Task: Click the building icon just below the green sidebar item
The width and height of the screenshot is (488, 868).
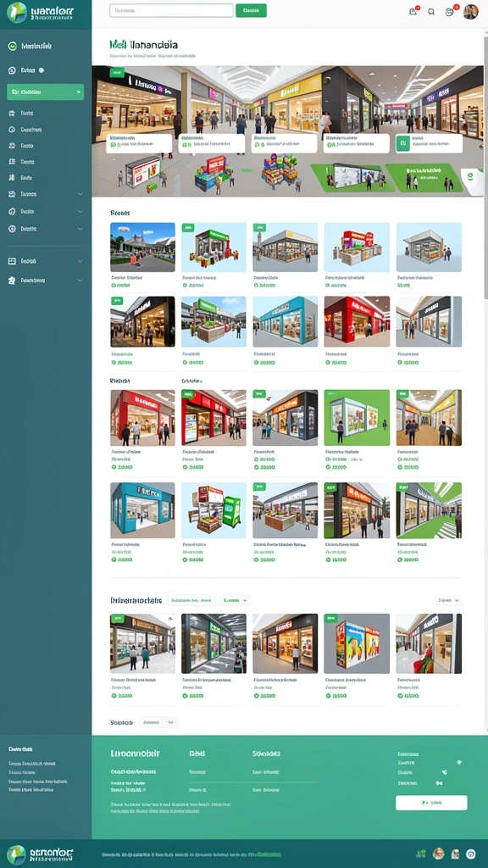Action: (x=12, y=113)
